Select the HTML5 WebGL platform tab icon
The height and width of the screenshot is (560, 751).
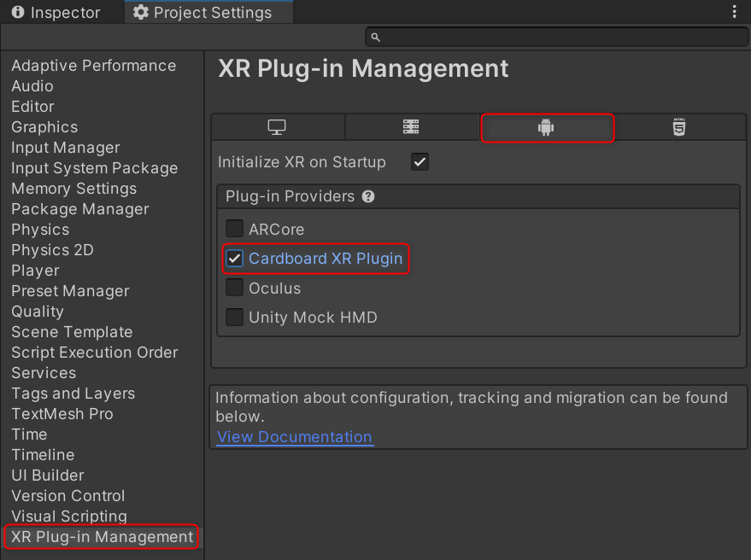pyautogui.click(x=679, y=127)
